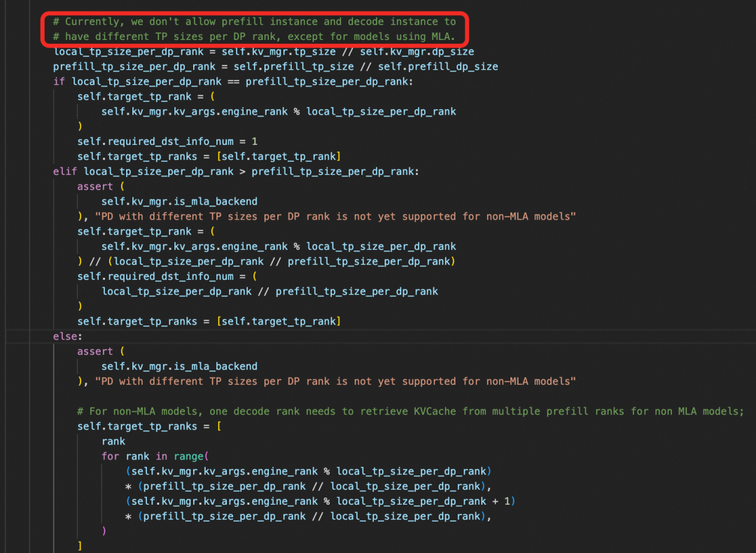Click the ') // (local_tp_size_per_dp_rank // prefill_tp_size_per_dp_rank)' line

click(266, 261)
